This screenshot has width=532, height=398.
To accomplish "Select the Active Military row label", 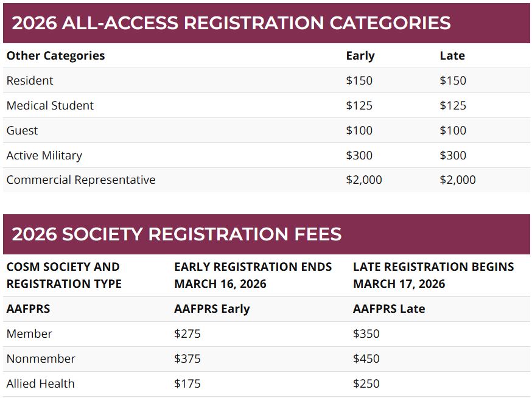I will click(x=44, y=155).
